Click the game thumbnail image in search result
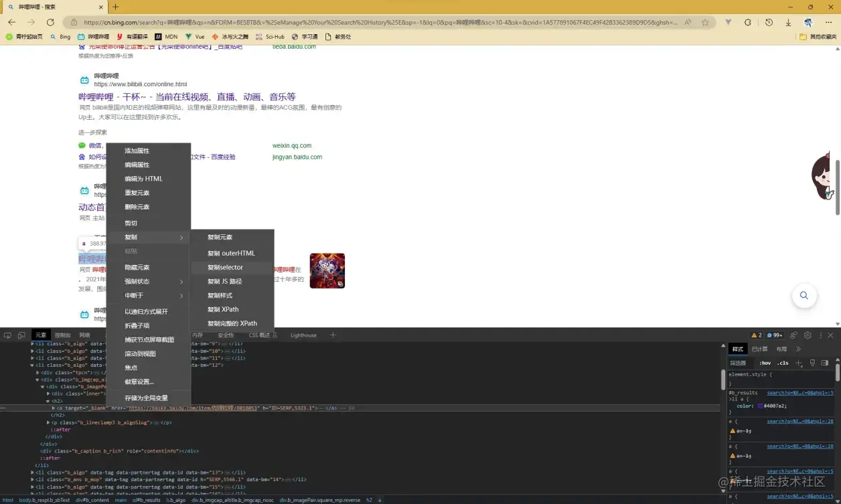Screen dimensions: 841x504 327,270
